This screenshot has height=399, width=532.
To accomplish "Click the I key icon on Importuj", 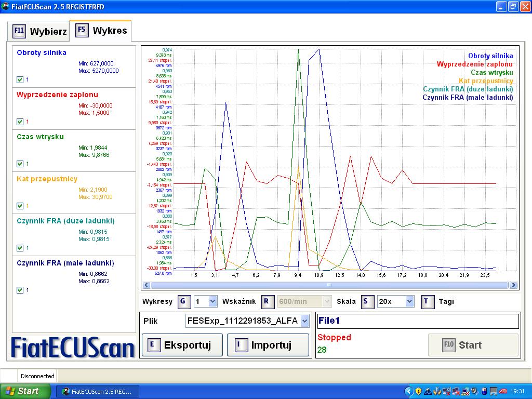I will [x=241, y=345].
